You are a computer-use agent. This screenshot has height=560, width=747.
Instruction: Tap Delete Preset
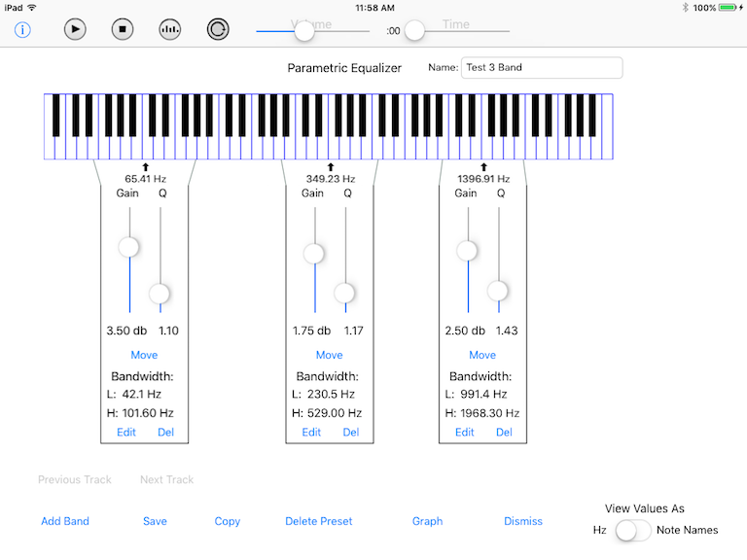[x=318, y=521]
